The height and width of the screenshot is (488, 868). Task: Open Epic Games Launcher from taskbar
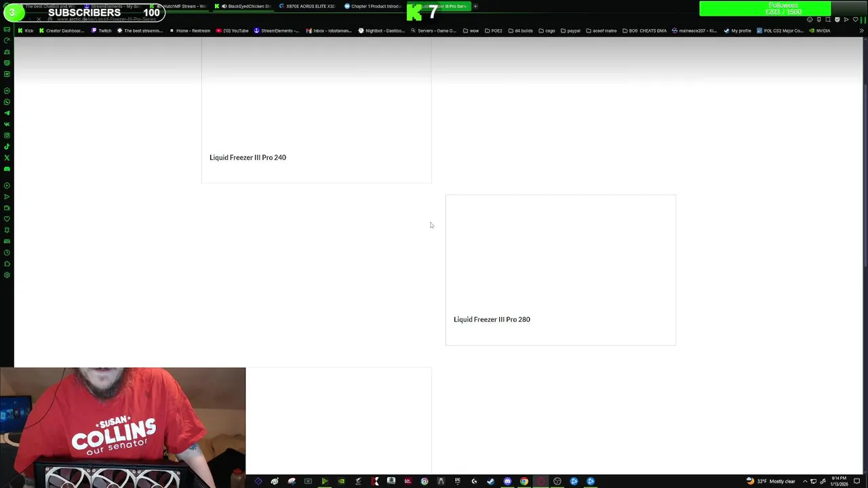click(x=457, y=481)
